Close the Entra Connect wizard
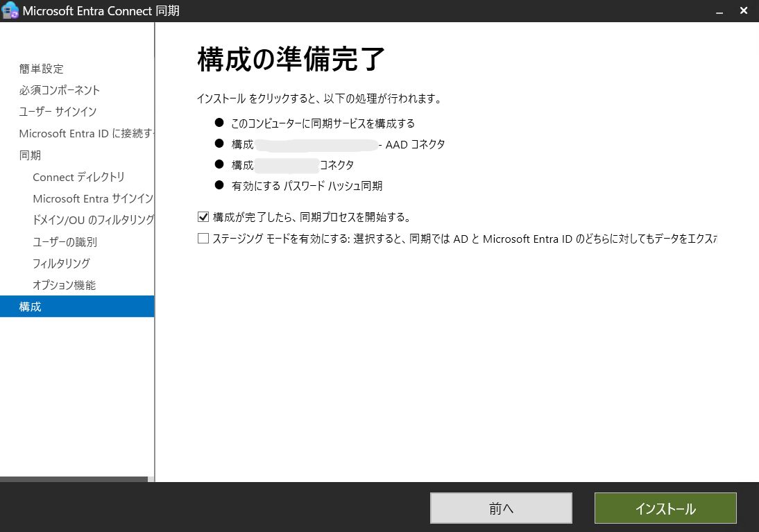The width and height of the screenshot is (759, 532). pos(743,10)
